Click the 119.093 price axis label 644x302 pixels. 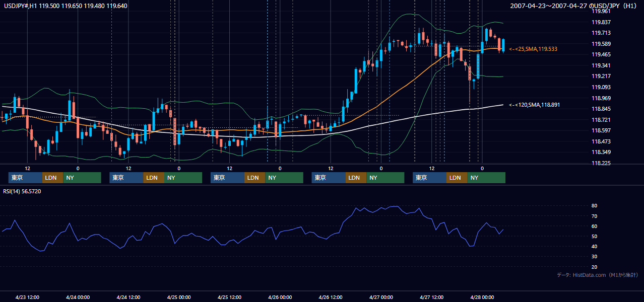(601, 87)
